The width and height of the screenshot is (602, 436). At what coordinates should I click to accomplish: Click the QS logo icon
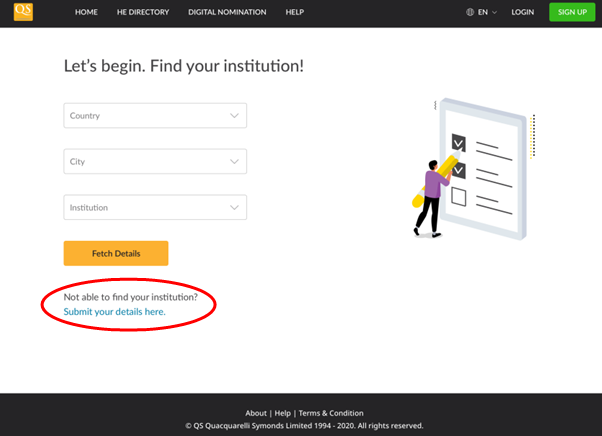pyautogui.click(x=22, y=12)
